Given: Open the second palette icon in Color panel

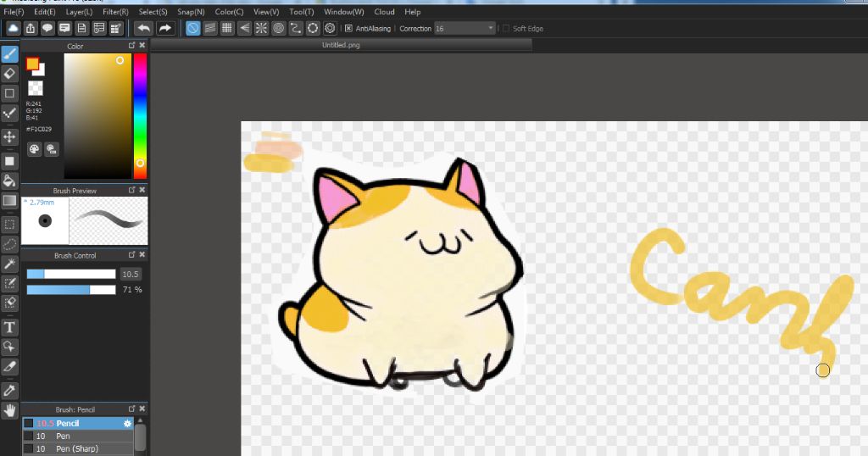Looking at the screenshot, I should pyautogui.click(x=52, y=149).
